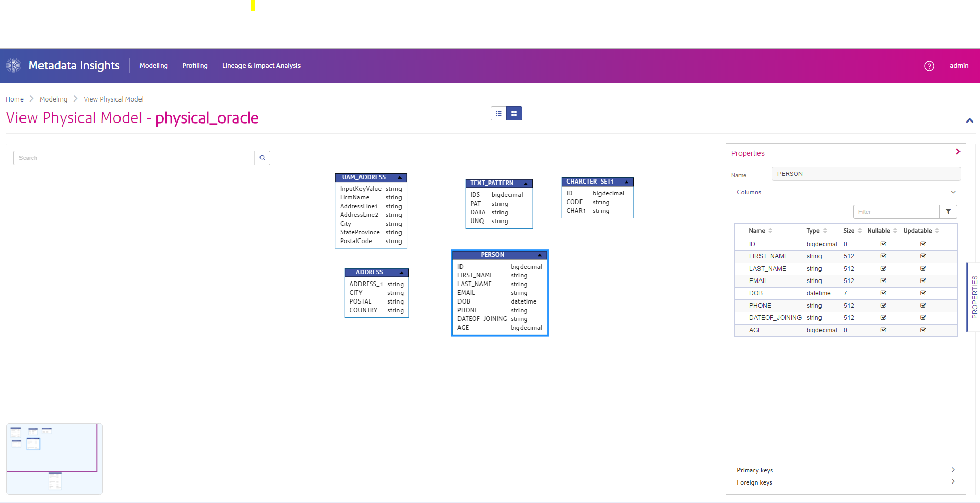Click the admin account link
Screen dimensions: 980x503
(x=959, y=65)
